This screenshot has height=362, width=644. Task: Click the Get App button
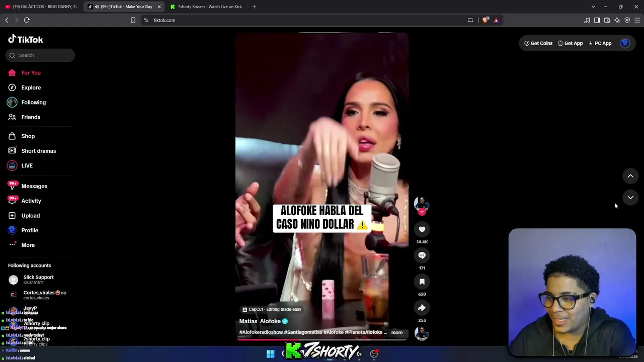pos(570,43)
